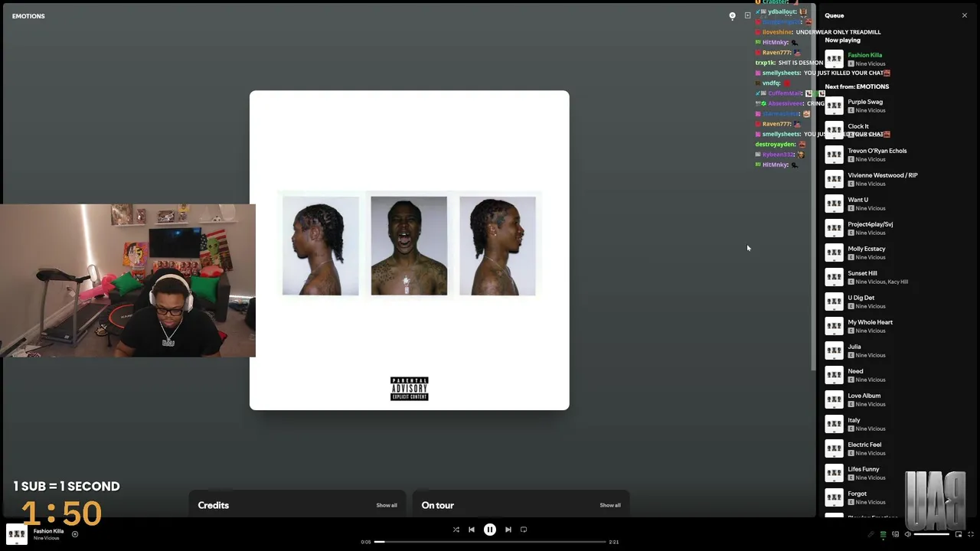Pause the current song
The width and height of the screenshot is (980, 551).
490,530
